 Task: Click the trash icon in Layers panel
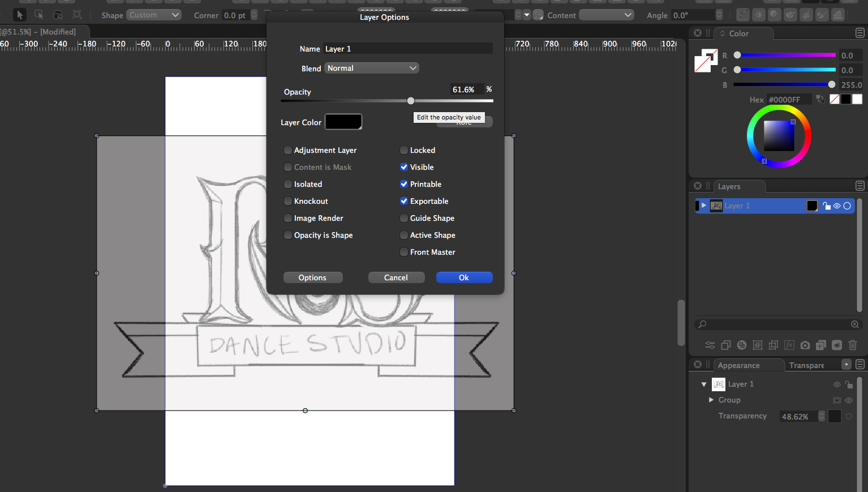(x=853, y=345)
